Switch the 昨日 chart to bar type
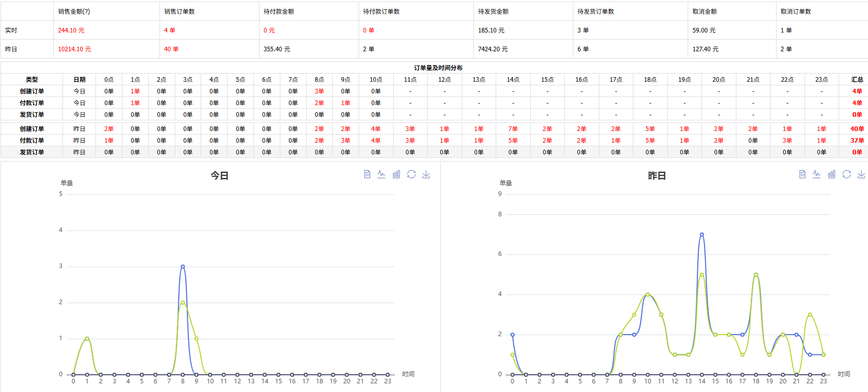The image size is (868, 392). tap(831, 174)
